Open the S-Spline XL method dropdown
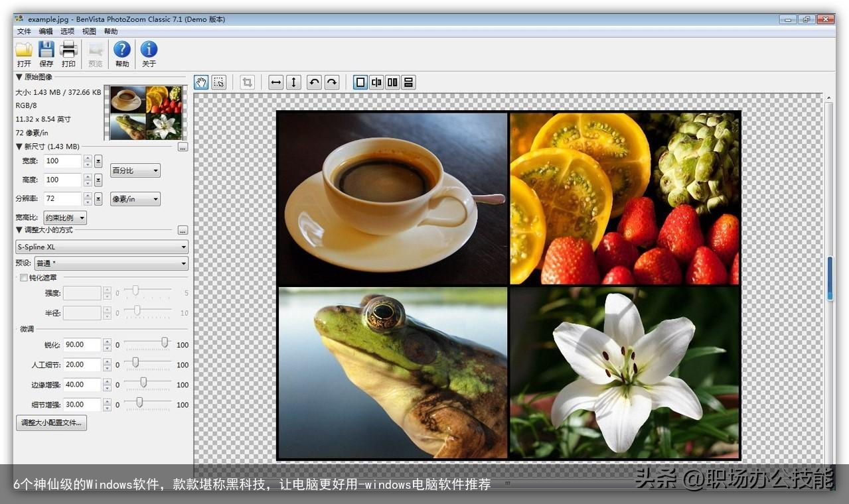 [x=102, y=247]
